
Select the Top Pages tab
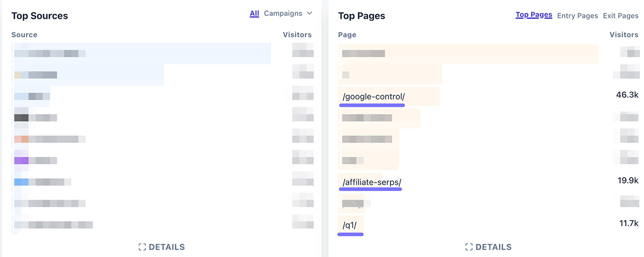[x=534, y=15]
